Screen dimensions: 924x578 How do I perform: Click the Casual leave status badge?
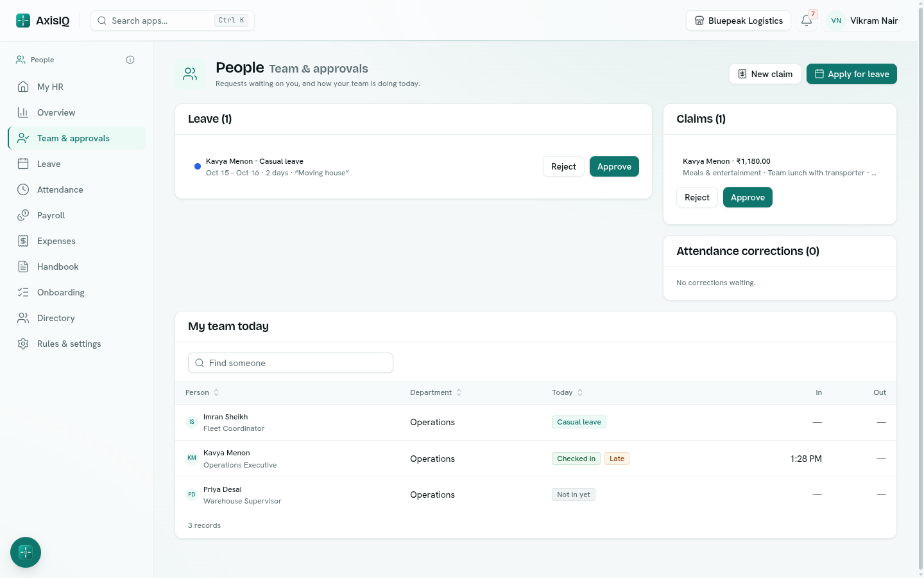(579, 422)
